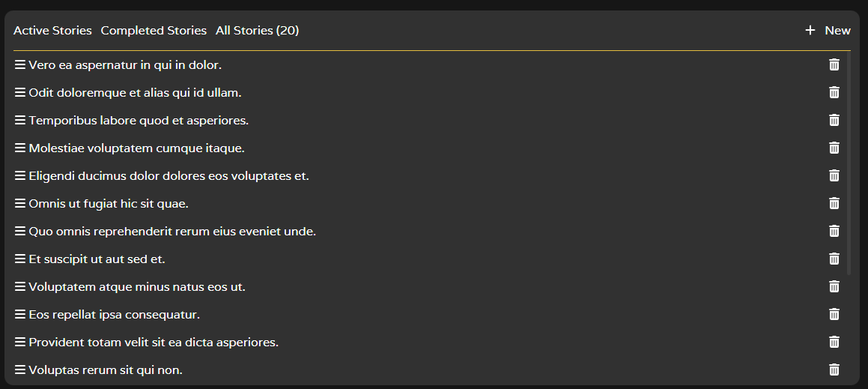868x389 pixels.
Task: Switch to the Active Stories tab
Action: click(x=52, y=31)
